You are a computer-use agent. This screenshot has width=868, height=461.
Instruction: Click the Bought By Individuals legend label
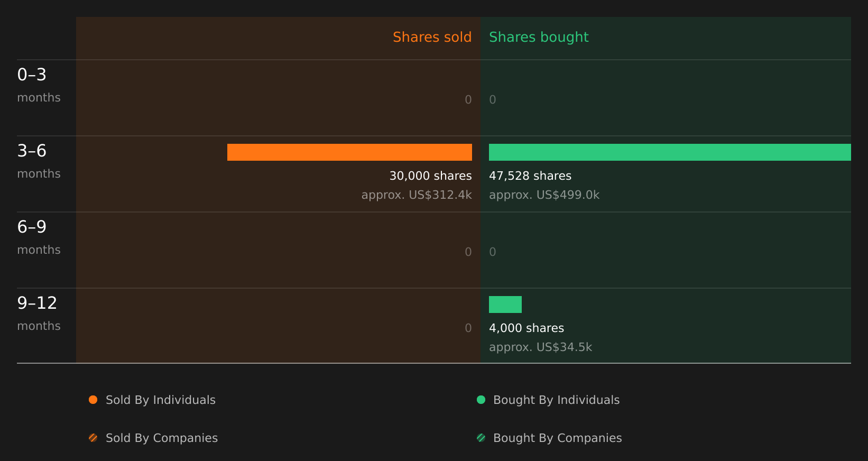point(556,400)
